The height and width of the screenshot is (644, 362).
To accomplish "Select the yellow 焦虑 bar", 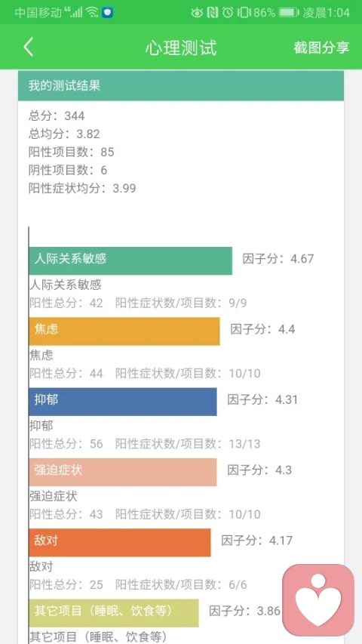I will pyautogui.click(x=124, y=331).
